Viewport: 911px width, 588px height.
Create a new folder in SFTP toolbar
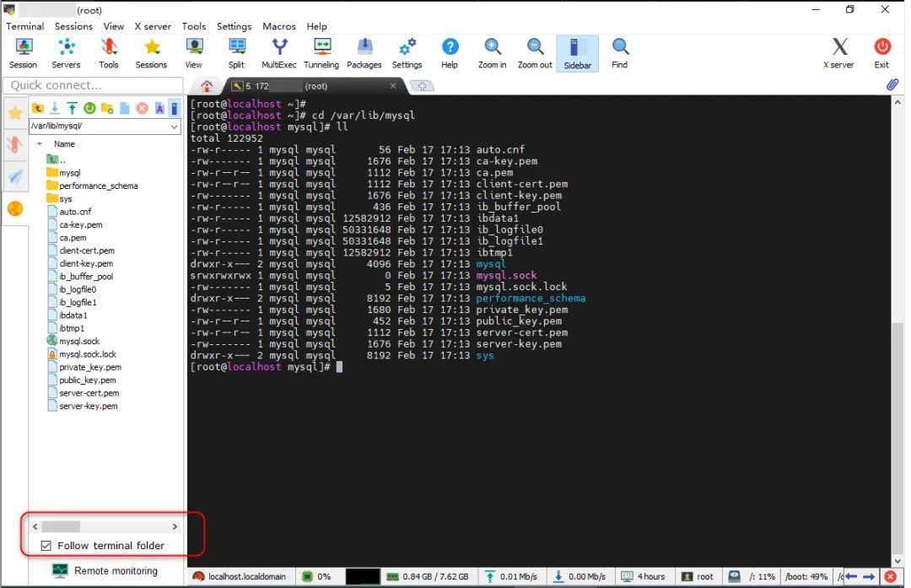tap(107, 108)
